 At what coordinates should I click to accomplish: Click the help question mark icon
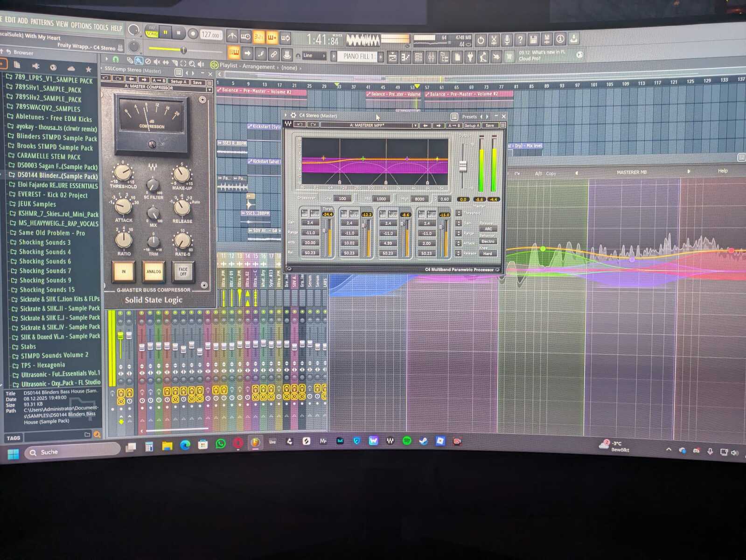(x=520, y=40)
